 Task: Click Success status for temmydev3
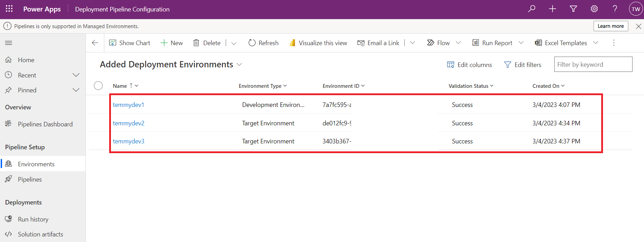462,141
